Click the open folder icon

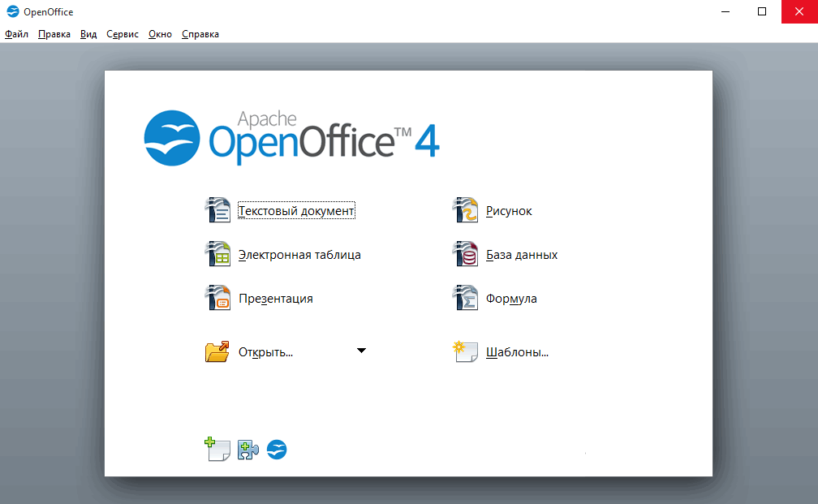pos(217,351)
